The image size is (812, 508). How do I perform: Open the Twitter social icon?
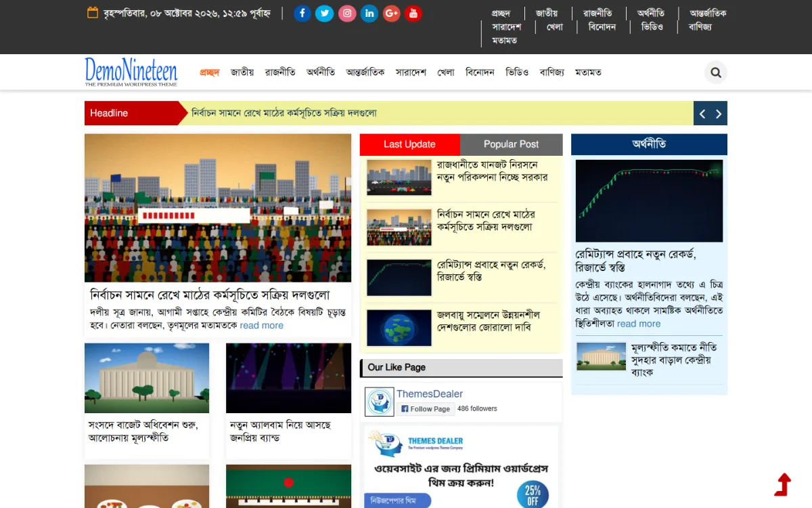point(325,14)
